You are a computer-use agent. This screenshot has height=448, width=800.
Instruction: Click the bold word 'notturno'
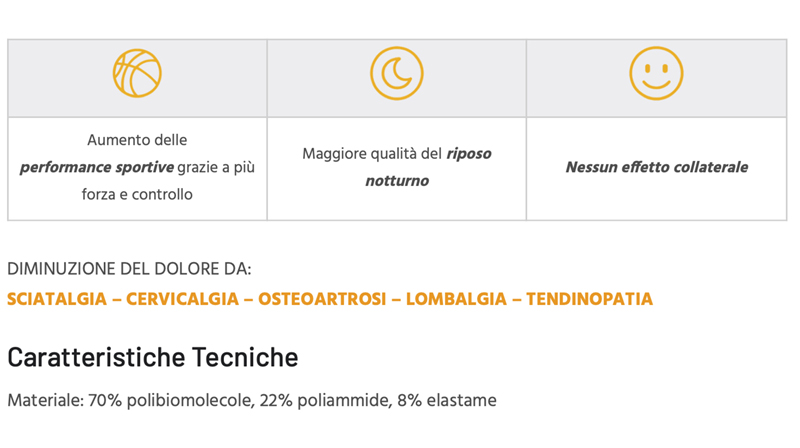click(x=396, y=181)
